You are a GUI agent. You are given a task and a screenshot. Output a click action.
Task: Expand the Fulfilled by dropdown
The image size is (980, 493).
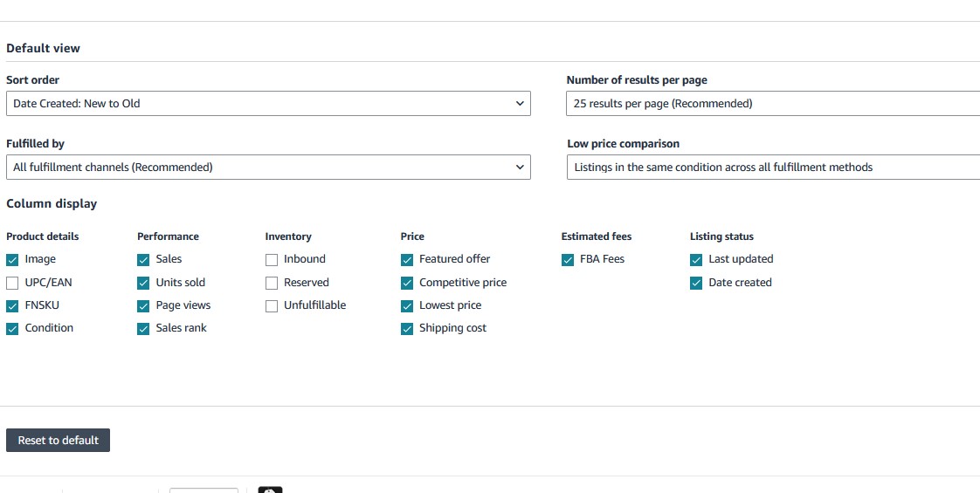[268, 168]
